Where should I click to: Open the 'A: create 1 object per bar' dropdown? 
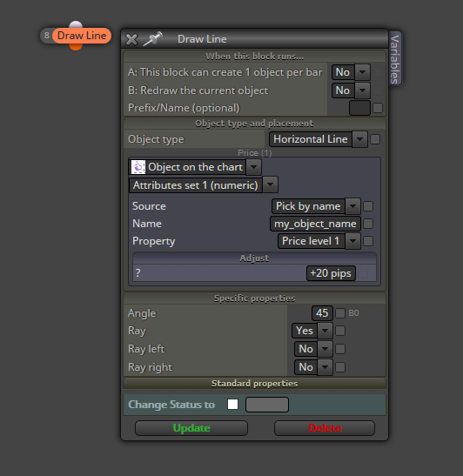[x=351, y=72]
